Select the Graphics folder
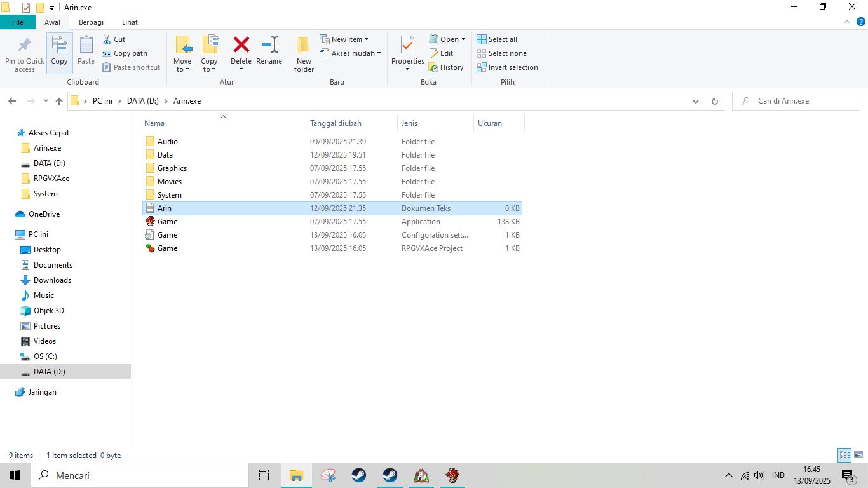The width and height of the screenshot is (868, 488). [332, 168]
